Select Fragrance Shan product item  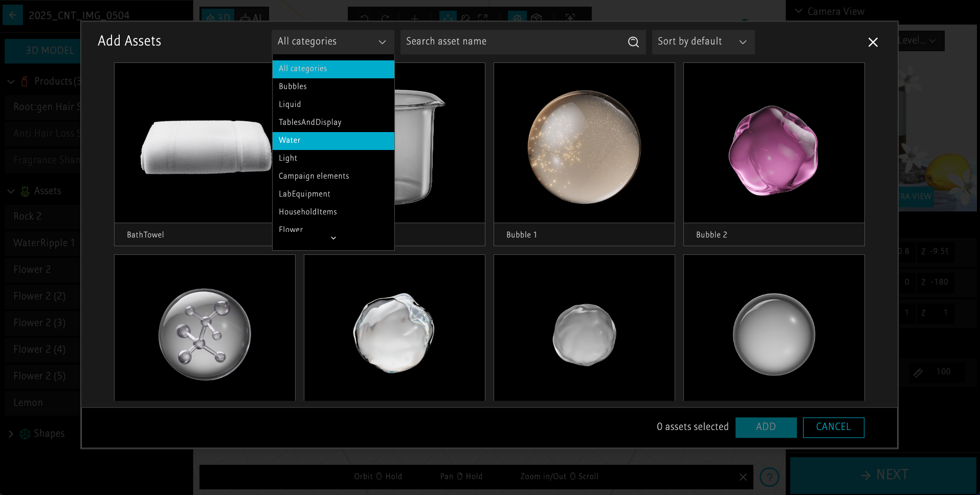coord(43,160)
